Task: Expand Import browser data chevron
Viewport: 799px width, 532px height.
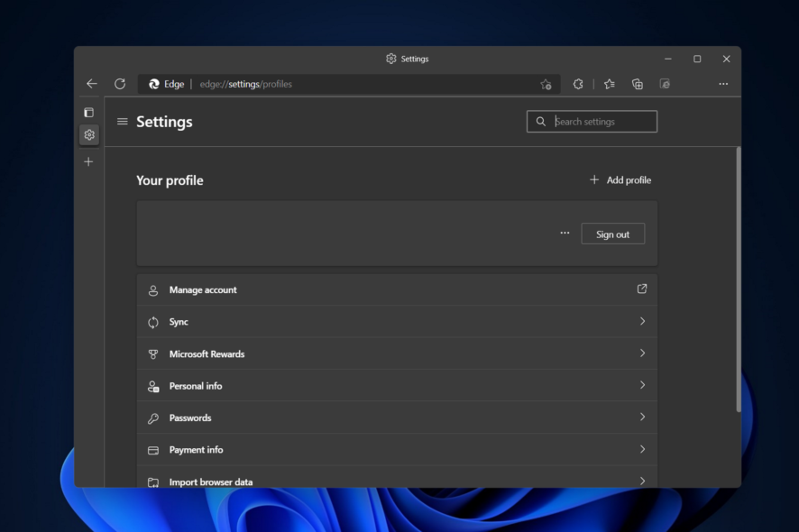Action: point(642,481)
